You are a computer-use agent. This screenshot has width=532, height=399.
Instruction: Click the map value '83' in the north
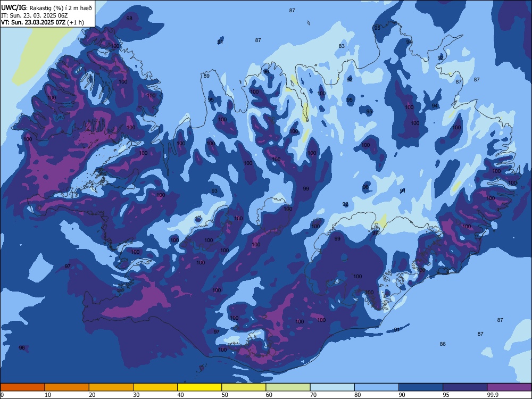point(342,46)
